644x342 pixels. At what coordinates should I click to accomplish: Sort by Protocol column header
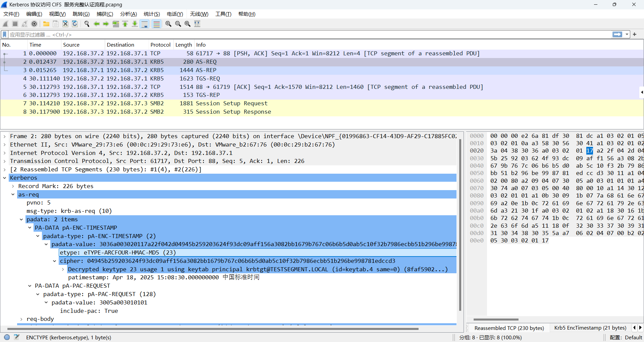pos(160,45)
